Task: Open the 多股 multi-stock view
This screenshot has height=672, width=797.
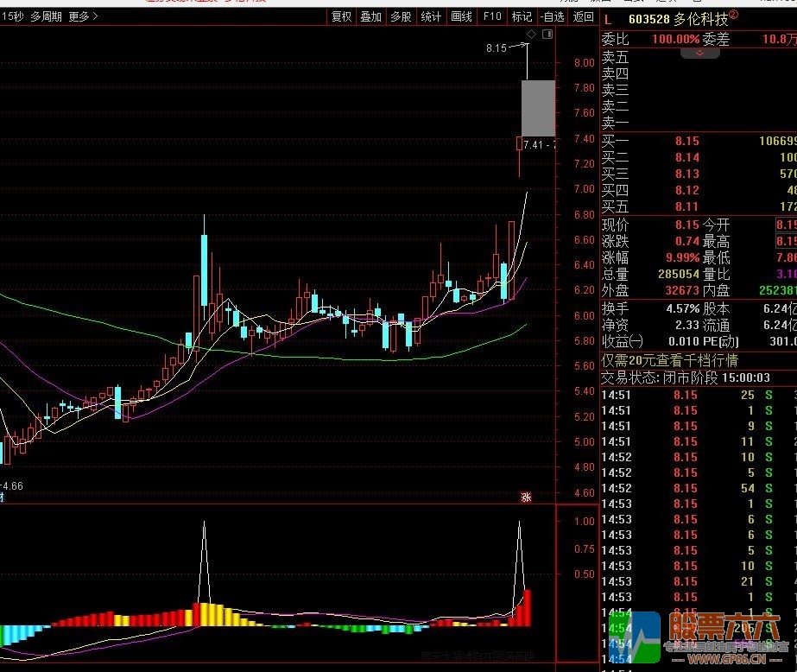Action: coord(401,16)
